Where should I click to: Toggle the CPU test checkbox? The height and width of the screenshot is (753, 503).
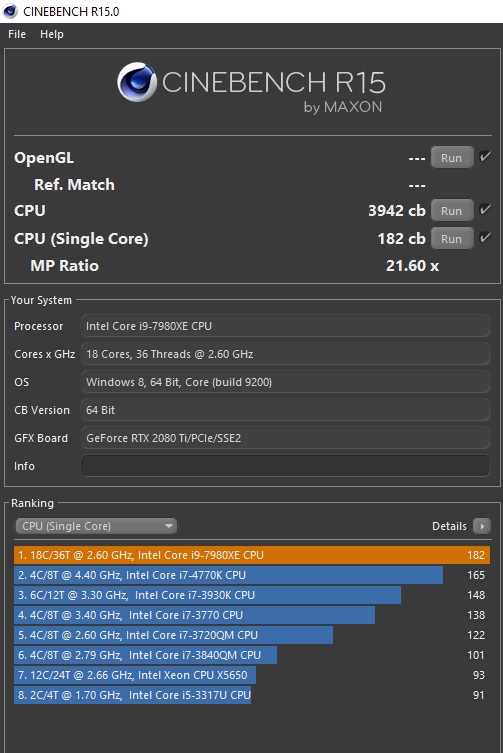tap(485, 209)
